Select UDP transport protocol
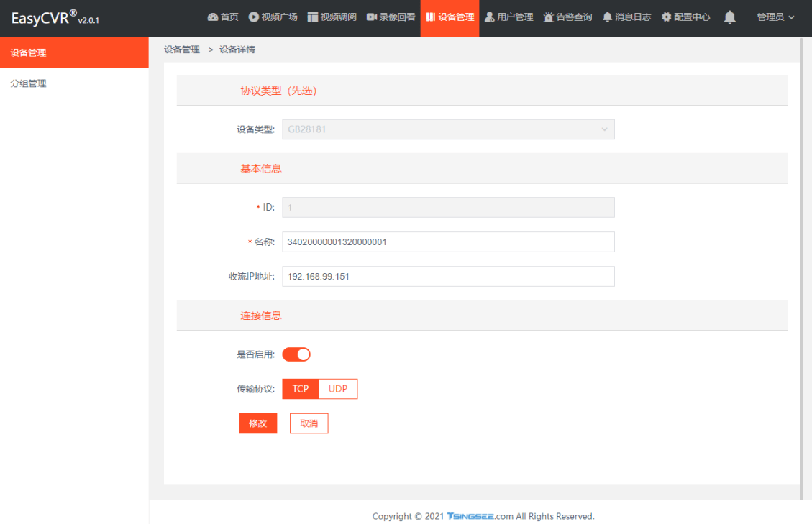Image resolution: width=812 pixels, height=524 pixels. (x=338, y=389)
